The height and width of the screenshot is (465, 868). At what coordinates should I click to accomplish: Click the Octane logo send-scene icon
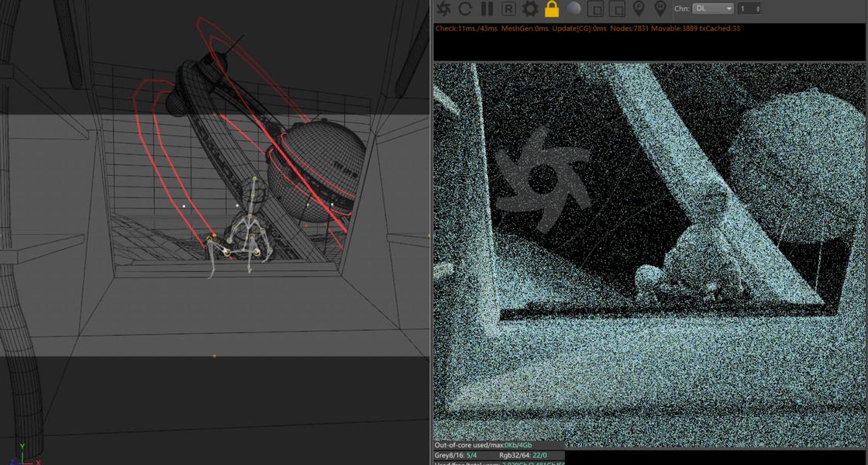pyautogui.click(x=443, y=9)
